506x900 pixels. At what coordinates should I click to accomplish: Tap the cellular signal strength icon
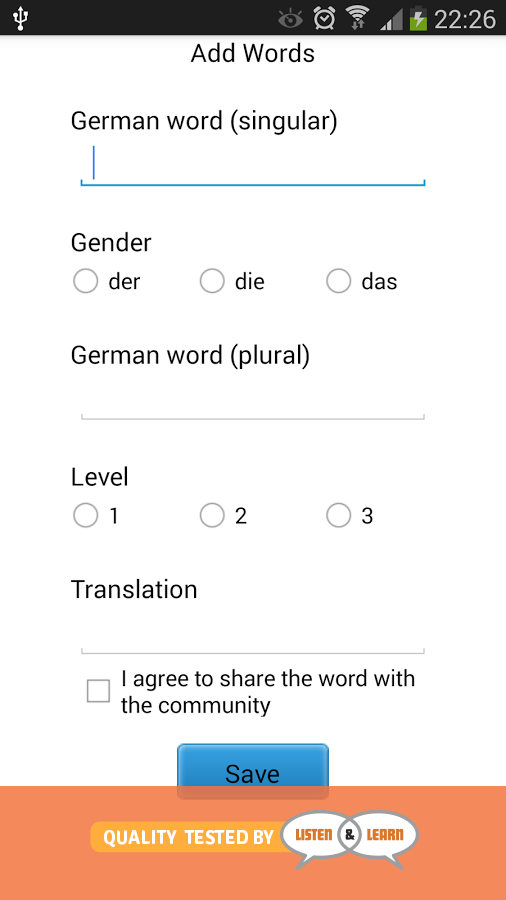pos(391,20)
